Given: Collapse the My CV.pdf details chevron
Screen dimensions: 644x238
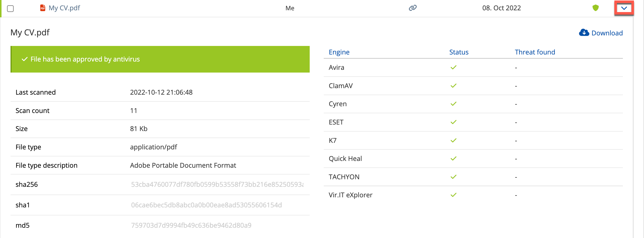Looking at the screenshot, I should (624, 8).
